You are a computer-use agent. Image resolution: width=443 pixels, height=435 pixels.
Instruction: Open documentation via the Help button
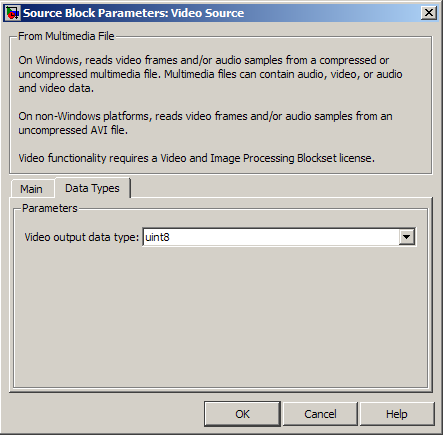(x=397, y=414)
